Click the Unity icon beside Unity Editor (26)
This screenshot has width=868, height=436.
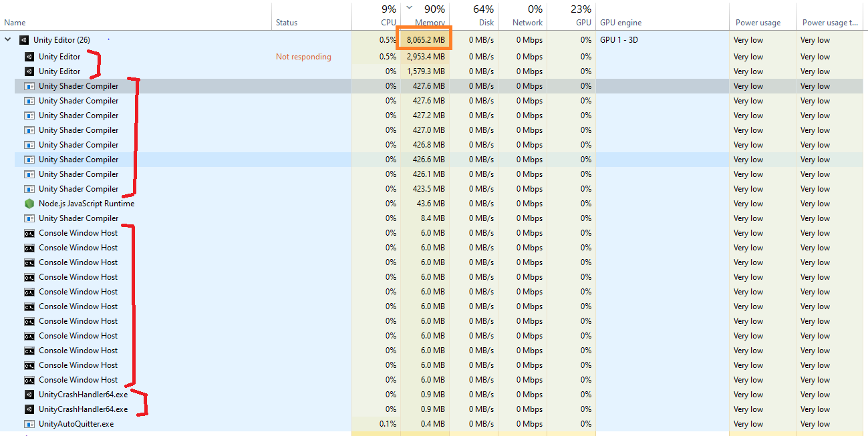(24, 40)
